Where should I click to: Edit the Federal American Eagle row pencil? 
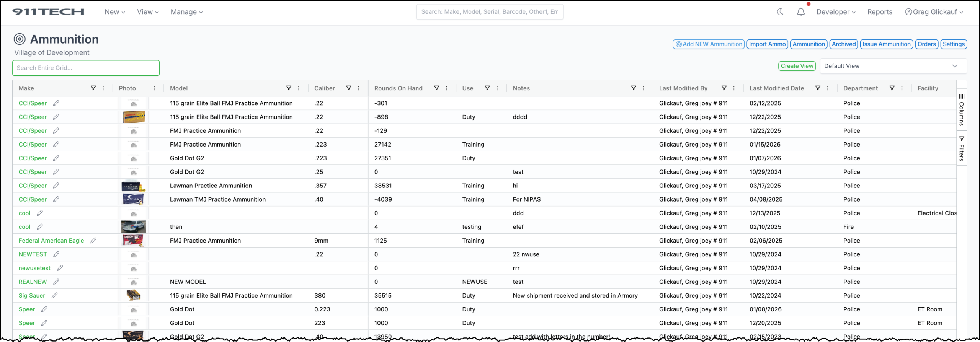(x=93, y=241)
